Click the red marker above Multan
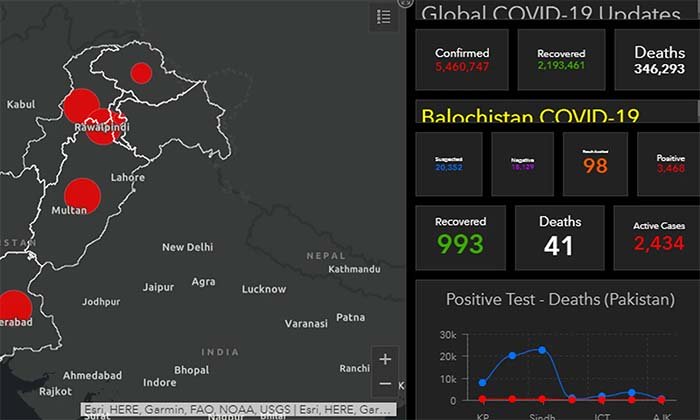700x420 pixels. click(83, 196)
